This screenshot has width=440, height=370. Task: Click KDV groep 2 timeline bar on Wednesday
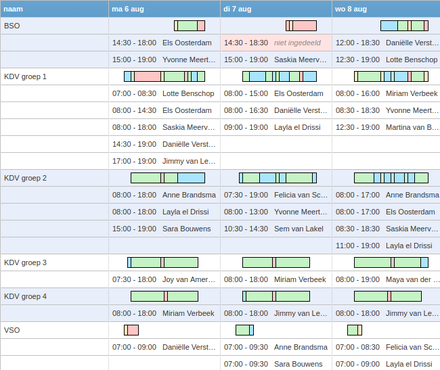(391, 178)
